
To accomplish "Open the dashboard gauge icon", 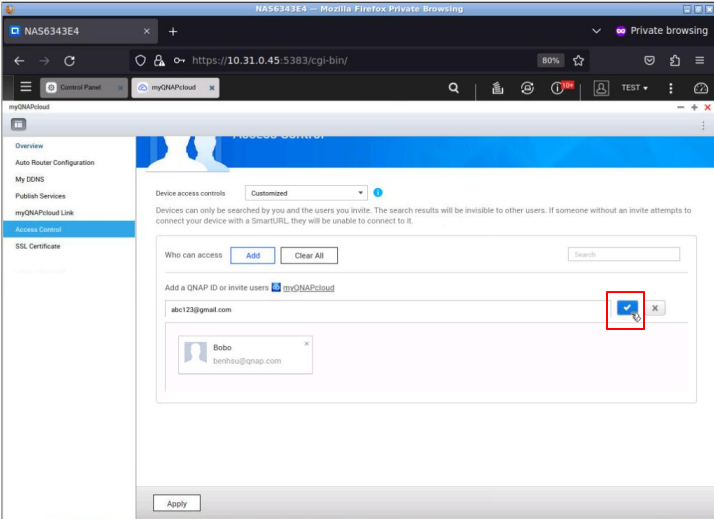I will tap(700, 88).
